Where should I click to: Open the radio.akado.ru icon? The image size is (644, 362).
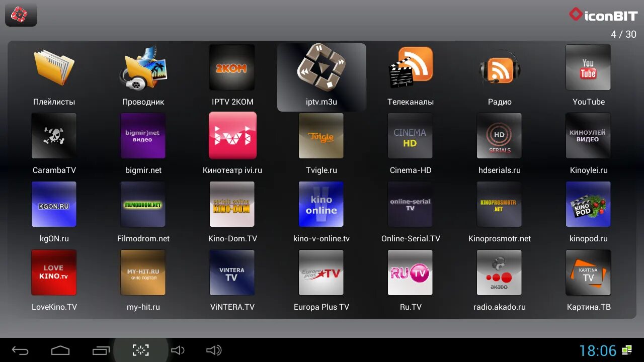click(x=499, y=273)
